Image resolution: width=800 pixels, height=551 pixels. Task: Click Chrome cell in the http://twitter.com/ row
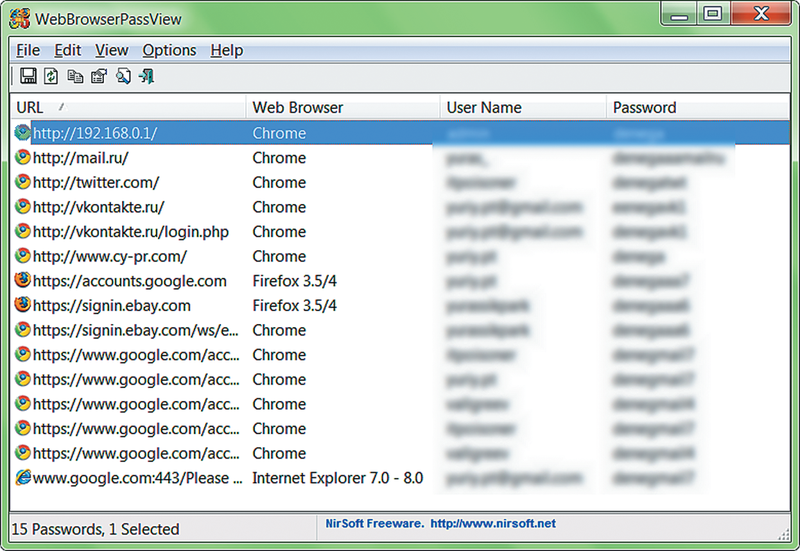(279, 182)
